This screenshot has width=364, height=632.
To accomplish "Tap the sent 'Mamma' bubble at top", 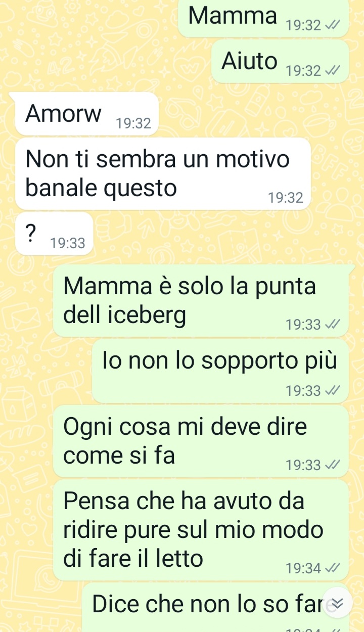I will (x=263, y=18).
